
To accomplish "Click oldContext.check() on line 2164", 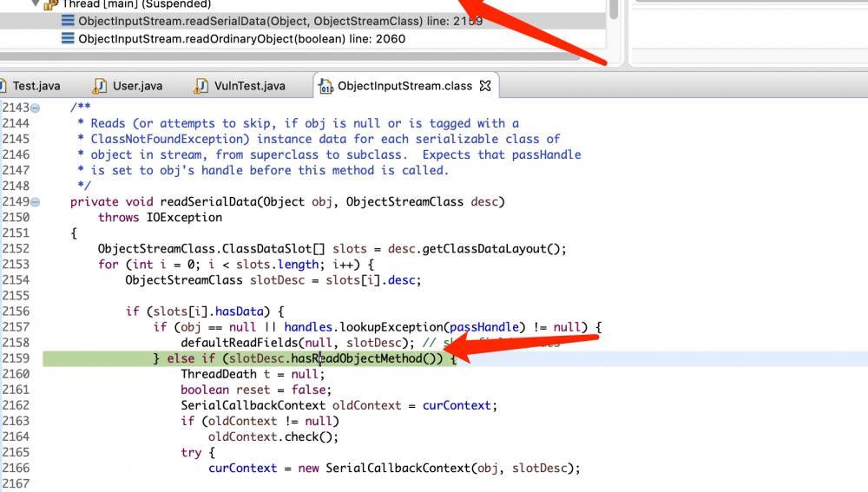I will point(273,437).
